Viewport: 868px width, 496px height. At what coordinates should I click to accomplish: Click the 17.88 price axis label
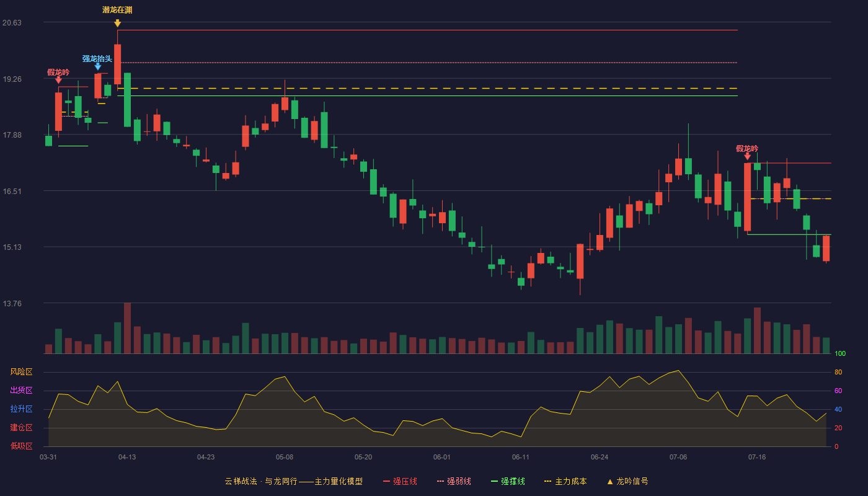(x=12, y=135)
